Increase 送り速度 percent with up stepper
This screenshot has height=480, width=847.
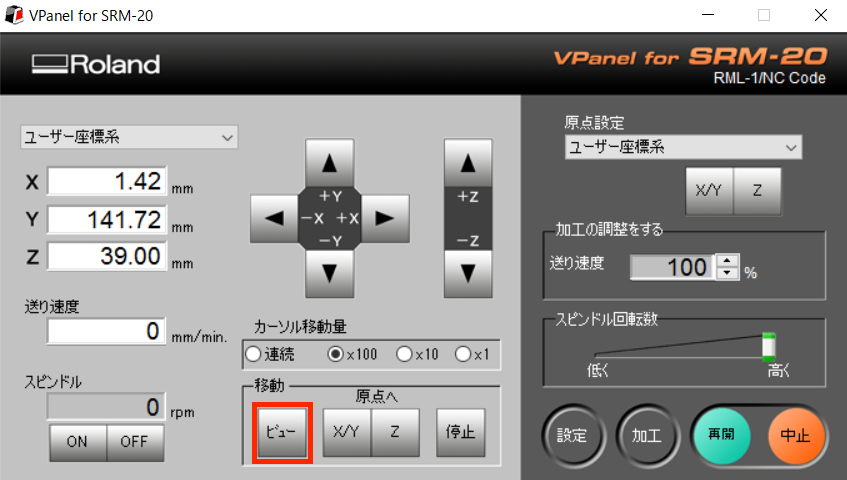click(727, 261)
